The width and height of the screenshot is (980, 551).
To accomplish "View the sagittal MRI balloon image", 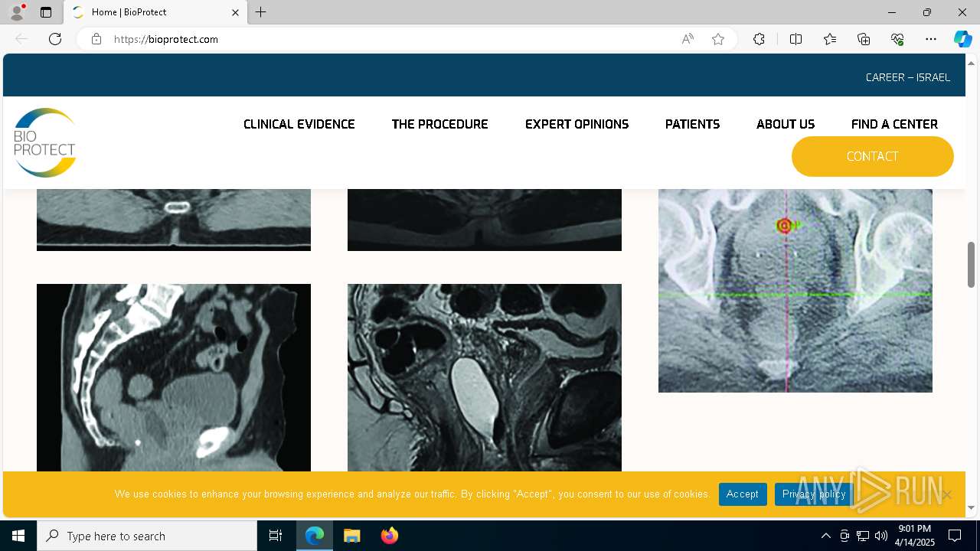I will (485, 378).
